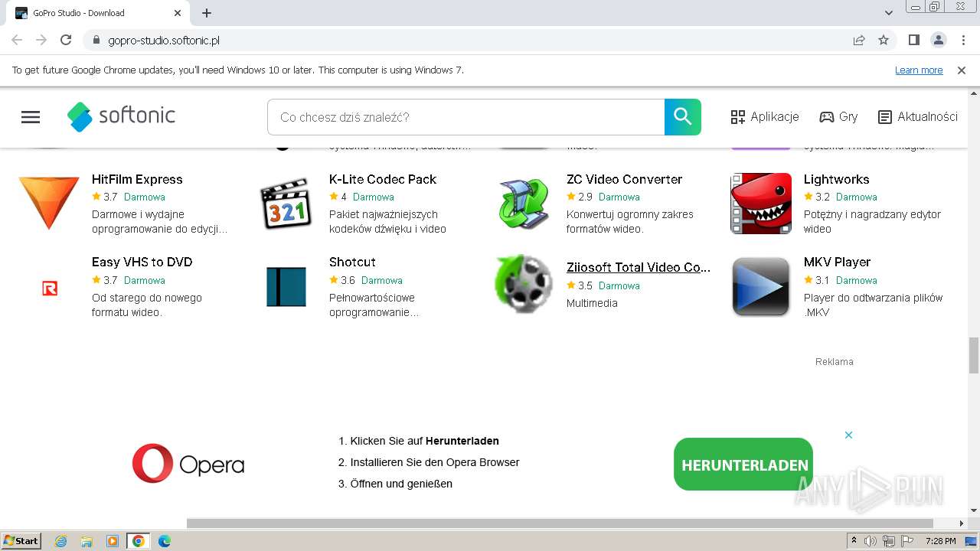Image resolution: width=980 pixels, height=551 pixels.
Task: Click the green HERUNTERLADEN button
Action: point(744,465)
